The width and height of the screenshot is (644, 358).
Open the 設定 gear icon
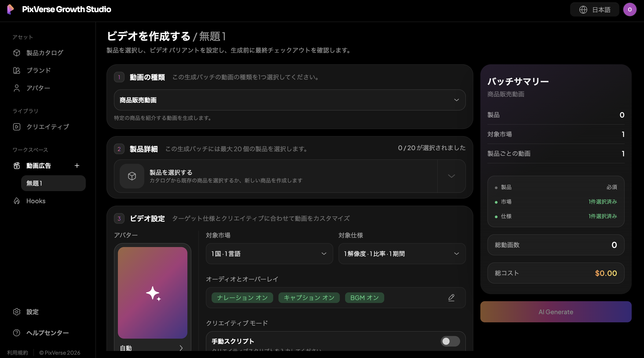pyautogui.click(x=17, y=312)
